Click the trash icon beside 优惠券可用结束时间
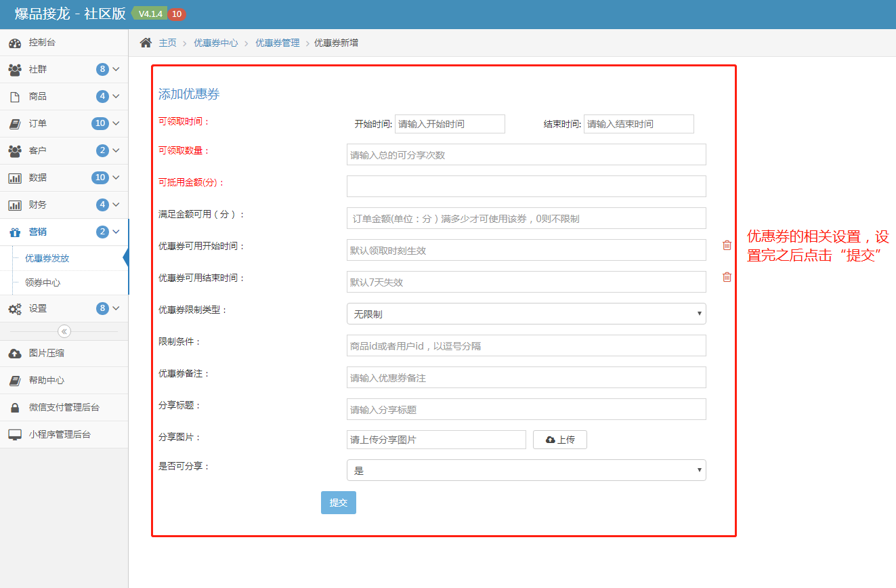The height and width of the screenshot is (588, 896). click(x=727, y=277)
